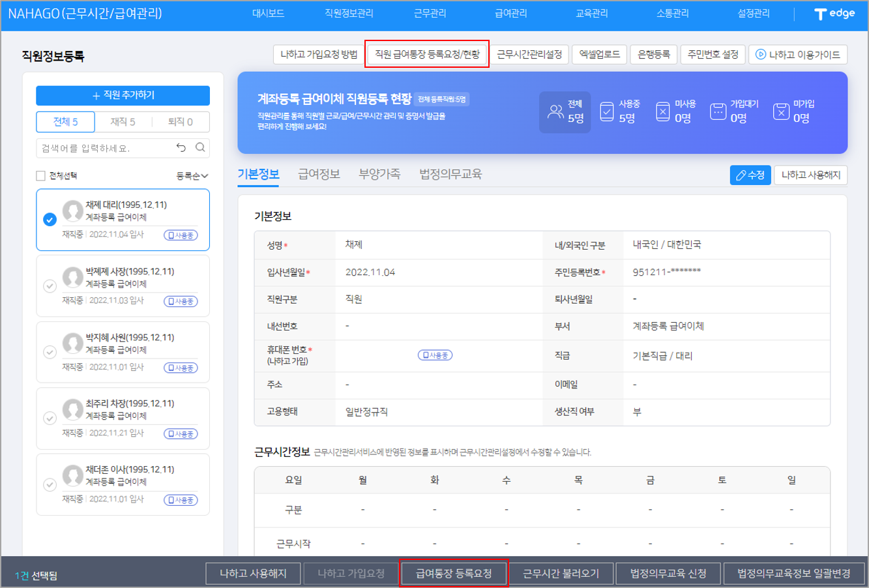
Task: Click the search magnifier icon
Action: pos(200,147)
